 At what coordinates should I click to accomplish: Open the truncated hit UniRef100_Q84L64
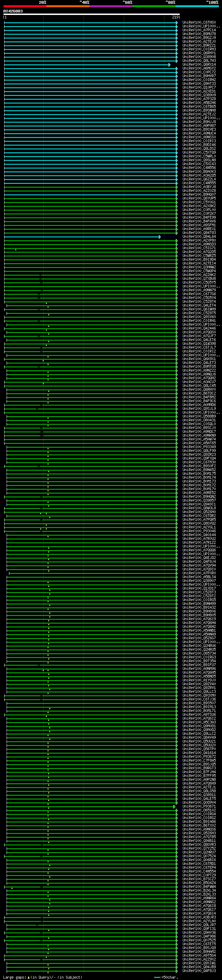[199, 236]
